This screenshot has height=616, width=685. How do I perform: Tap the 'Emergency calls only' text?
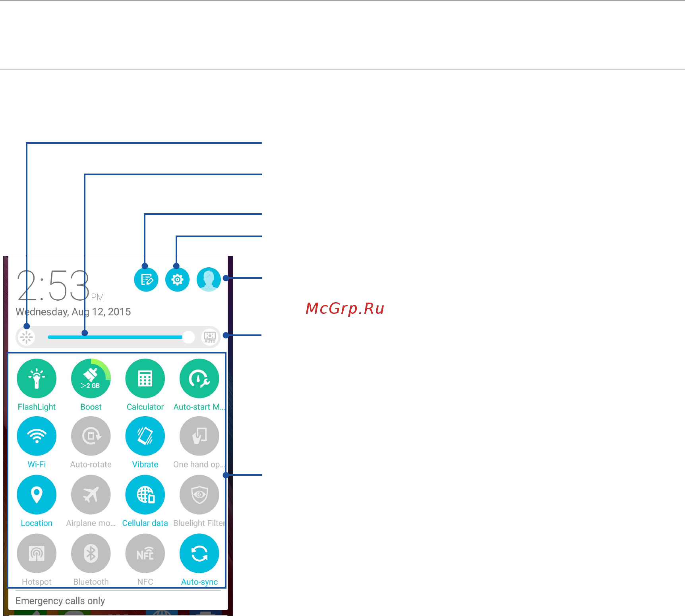[x=60, y=601]
